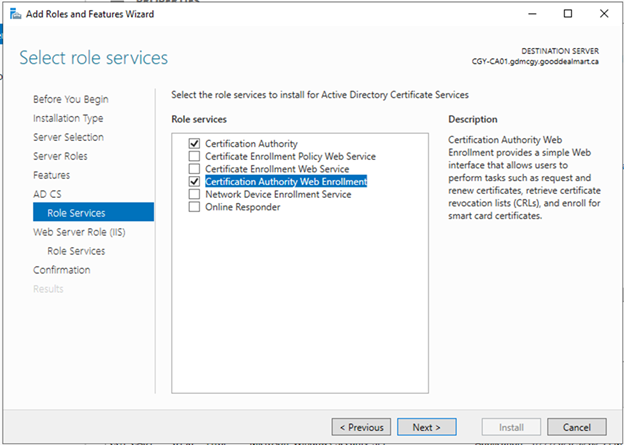Click the Network Device Enrollment Service label
624x445 pixels.
(278, 195)
